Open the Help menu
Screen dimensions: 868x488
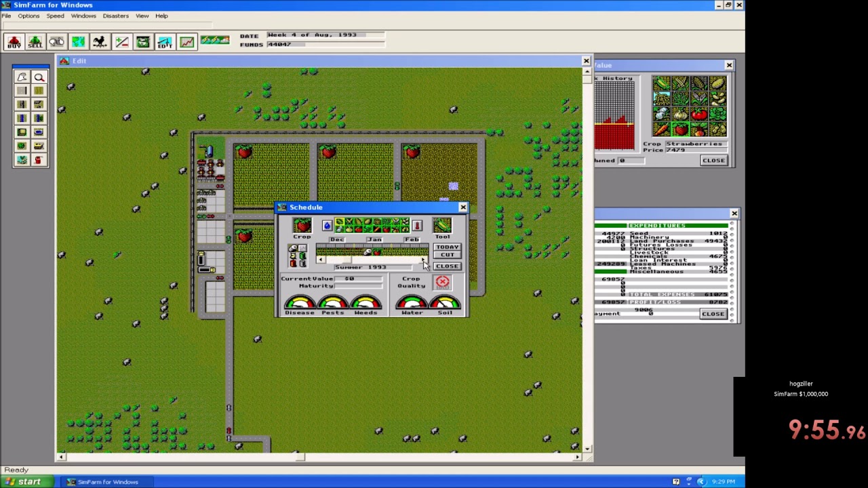click(161, 16)
